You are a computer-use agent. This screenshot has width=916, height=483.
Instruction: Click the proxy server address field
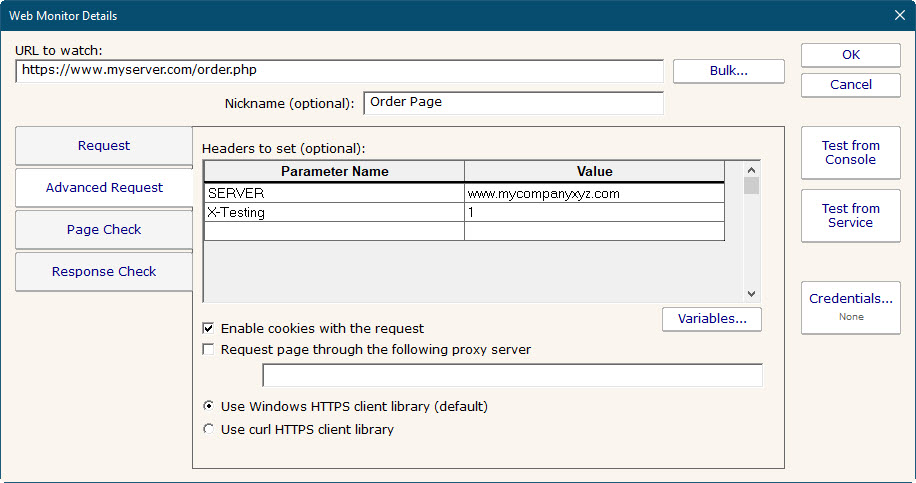tap(512, 375)
